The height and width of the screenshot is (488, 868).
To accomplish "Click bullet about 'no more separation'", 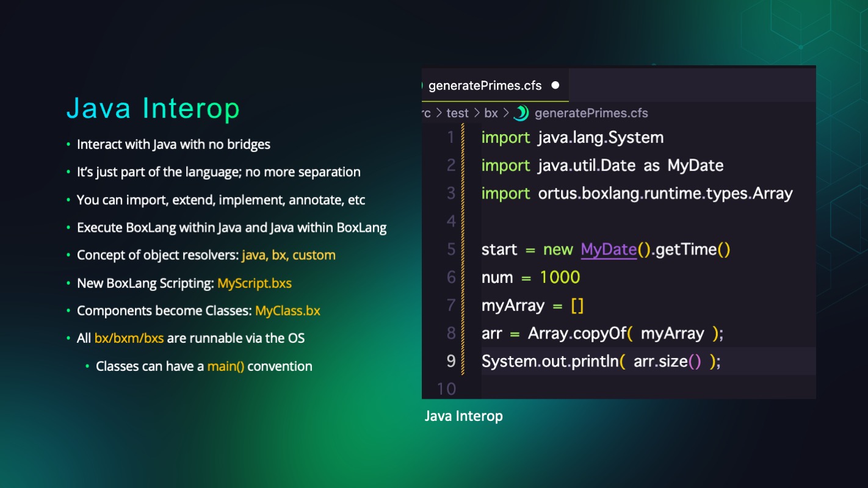I will [219, 172].
